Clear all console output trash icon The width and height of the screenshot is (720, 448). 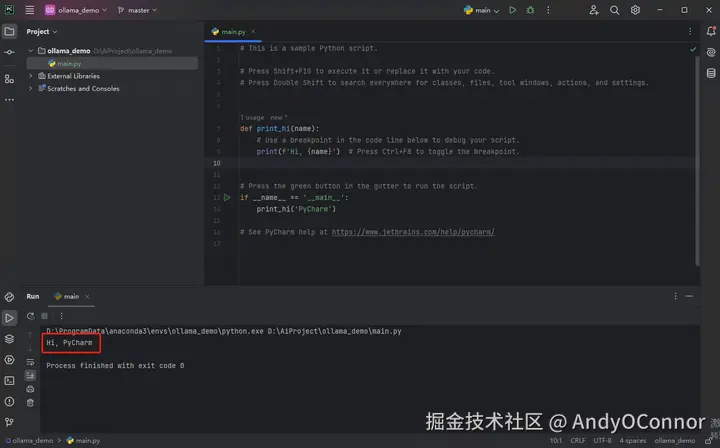(30, 403)
